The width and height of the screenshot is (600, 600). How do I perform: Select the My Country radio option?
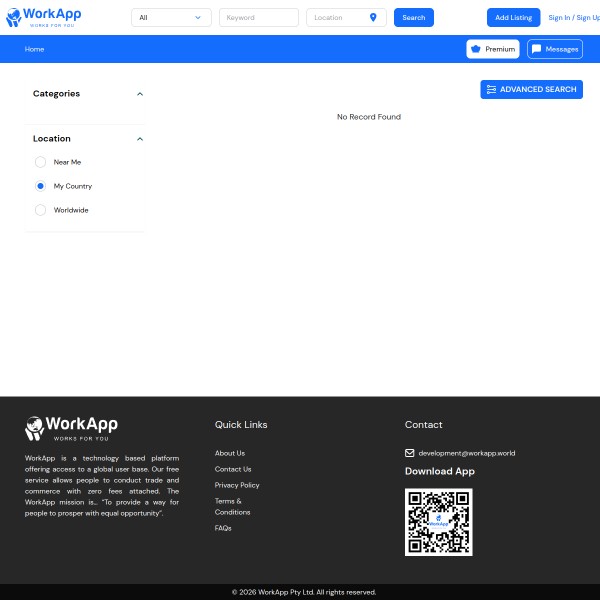pyautogui.click(x=40, y=186)
